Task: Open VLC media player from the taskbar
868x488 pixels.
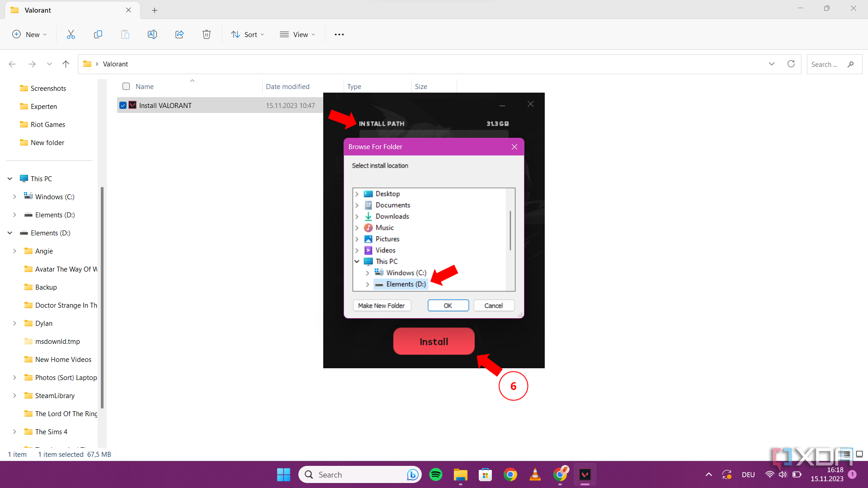Action: click(x=535, y=474)
